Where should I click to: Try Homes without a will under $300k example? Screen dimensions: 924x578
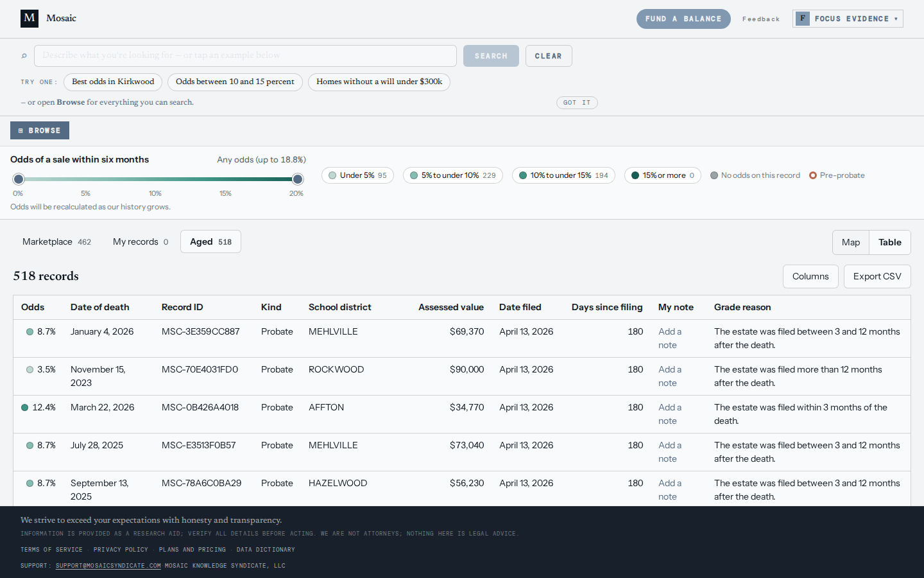click(379, 82)
